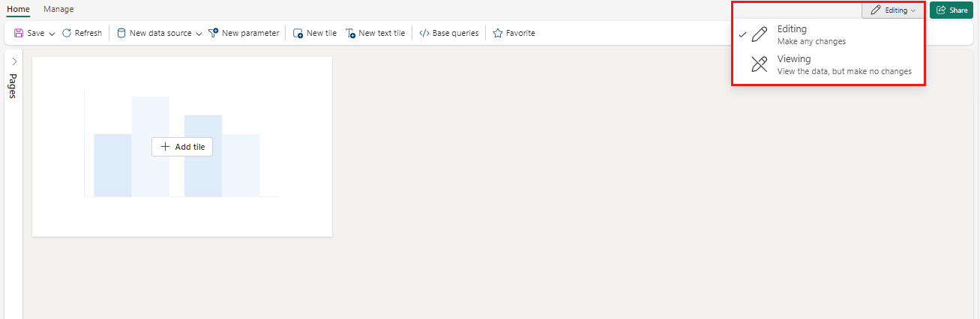Click the Refresh label text
Viewport: 980px width, 319px height.
[88, 33]
